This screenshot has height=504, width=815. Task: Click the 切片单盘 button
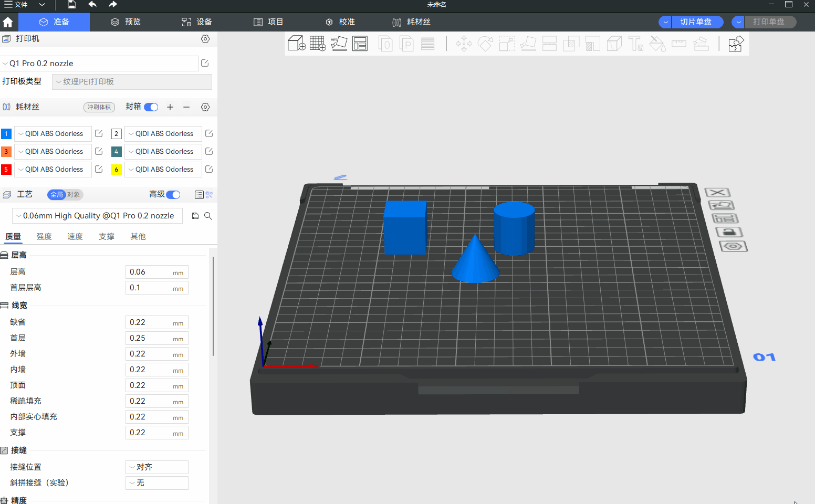point(696,22)
